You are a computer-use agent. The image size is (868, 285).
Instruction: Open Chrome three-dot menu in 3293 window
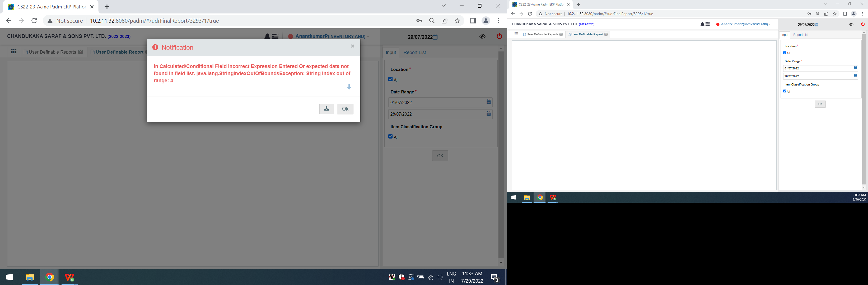pyautogui.click(x=498, y=21)
